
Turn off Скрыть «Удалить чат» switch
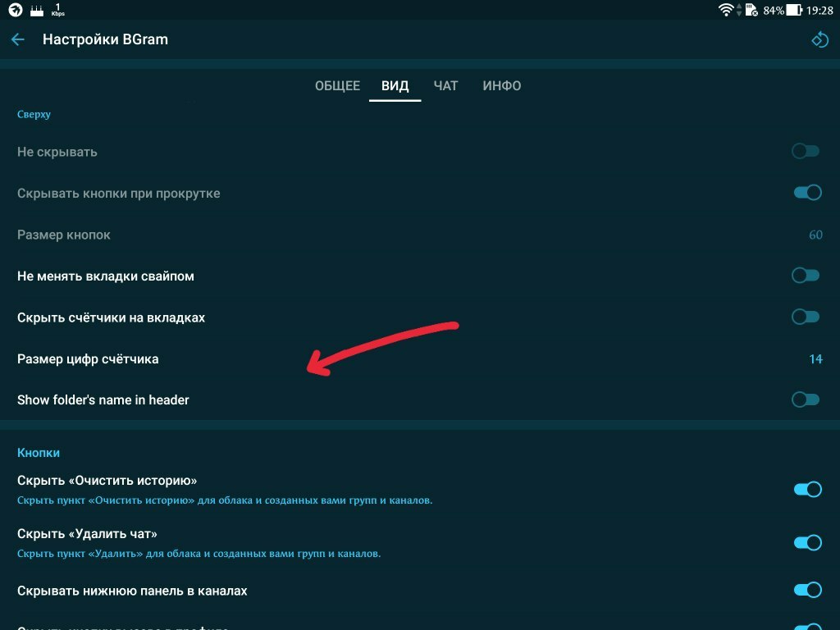807,543
